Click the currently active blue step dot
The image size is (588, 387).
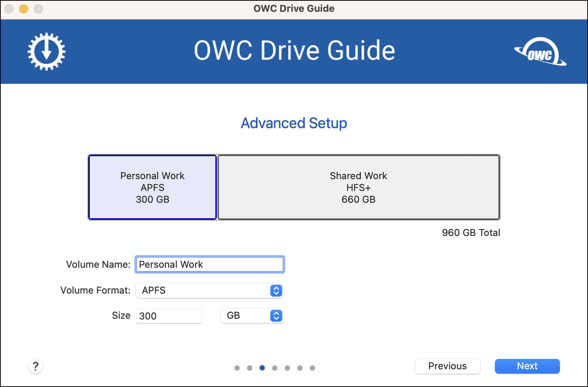[262, 368]
